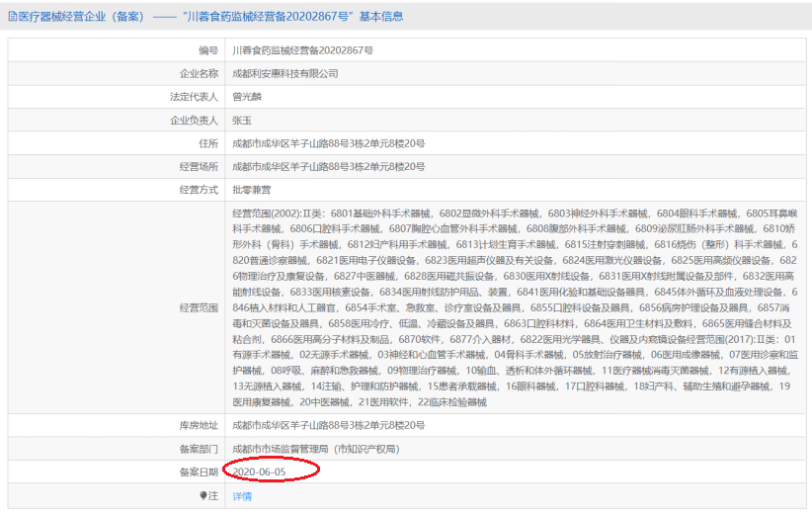Click the 企业负责人 value 张玉
The height and width of the screenshot is (516, 812).
(242, 121)
